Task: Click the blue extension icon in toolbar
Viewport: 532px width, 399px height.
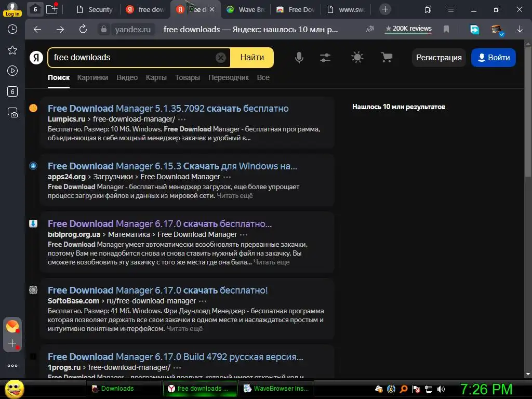Action: point(474,30)
